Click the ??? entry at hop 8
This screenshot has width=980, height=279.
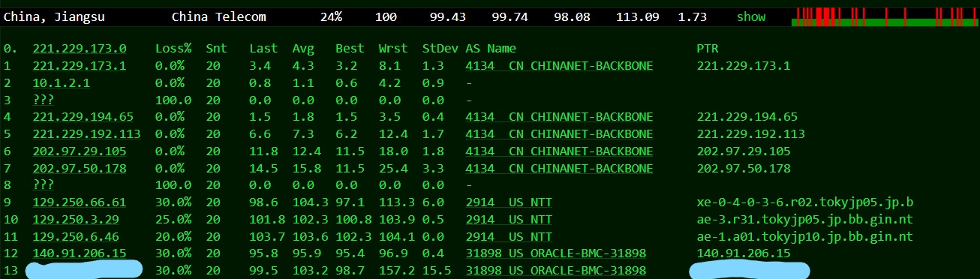pos(43,184)
